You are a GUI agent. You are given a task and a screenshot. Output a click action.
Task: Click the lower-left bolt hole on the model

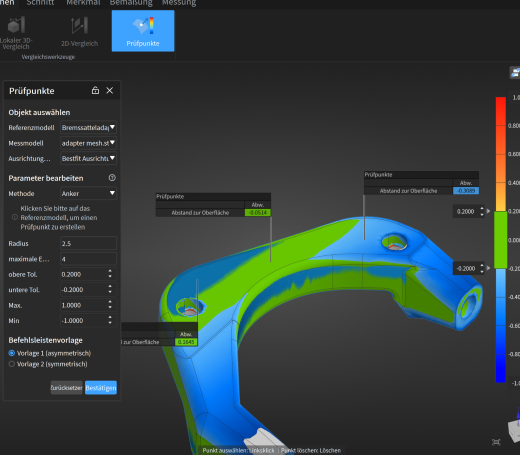pyautogui.click(x=190, y=307)
